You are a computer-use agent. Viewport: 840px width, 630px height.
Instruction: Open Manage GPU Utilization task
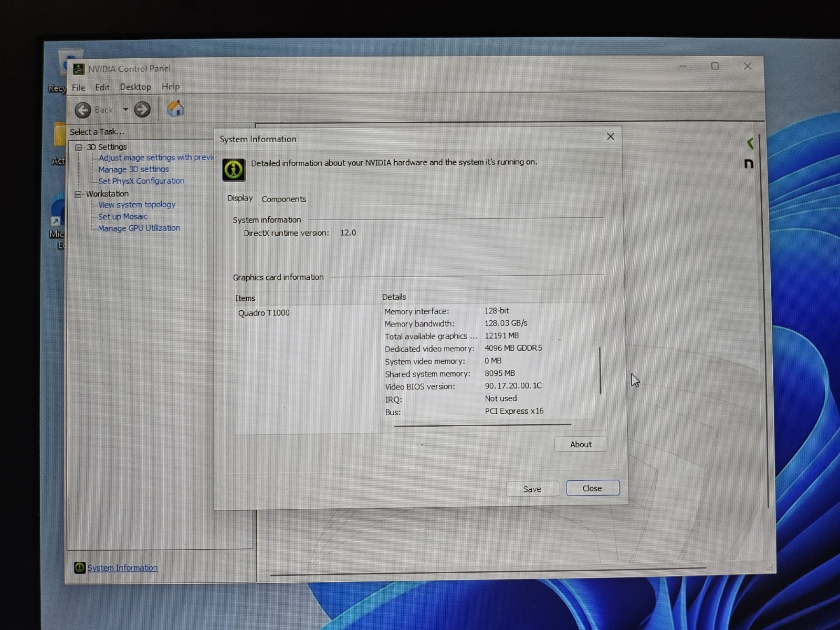(139, 228)
